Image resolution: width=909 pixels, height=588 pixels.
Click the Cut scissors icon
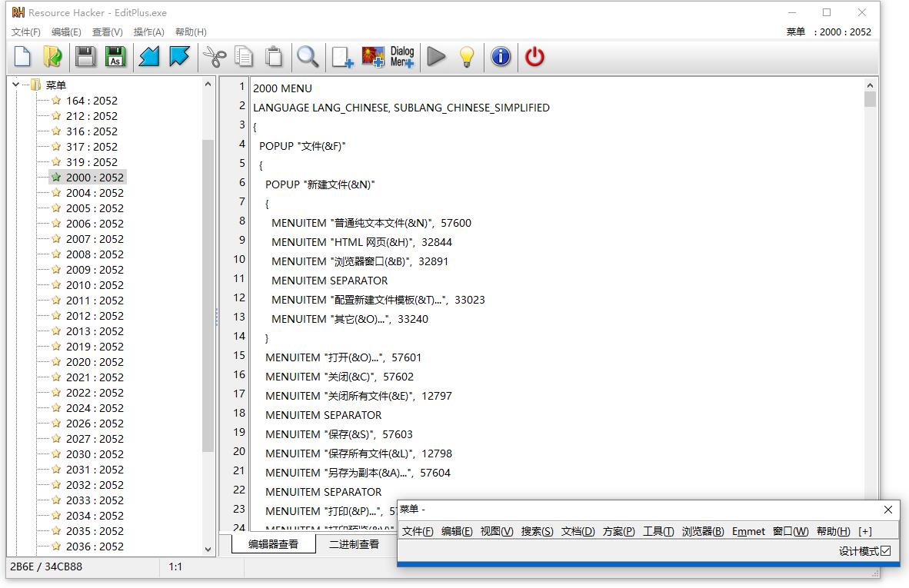(x=215, y=57)
